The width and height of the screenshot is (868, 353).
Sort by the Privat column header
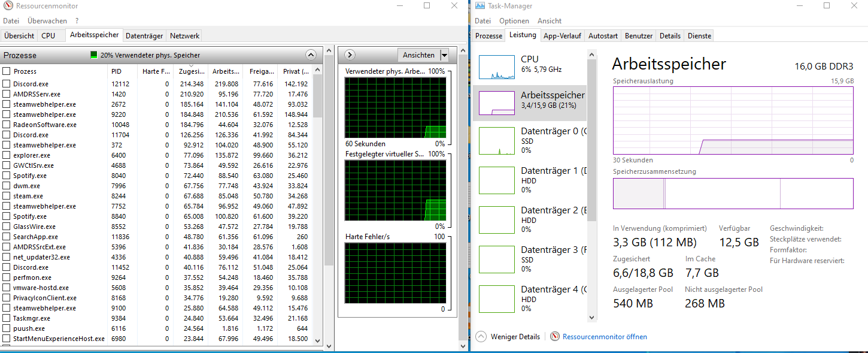[295, 71]
